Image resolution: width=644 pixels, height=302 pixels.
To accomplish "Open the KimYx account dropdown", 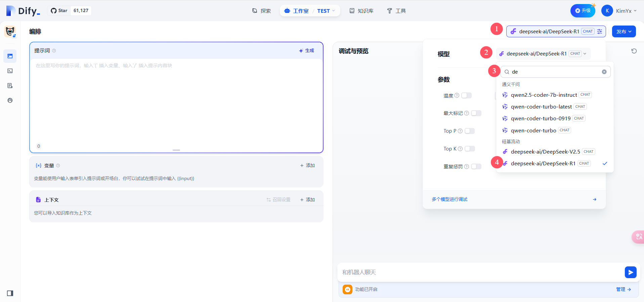I will click(619, 11).
